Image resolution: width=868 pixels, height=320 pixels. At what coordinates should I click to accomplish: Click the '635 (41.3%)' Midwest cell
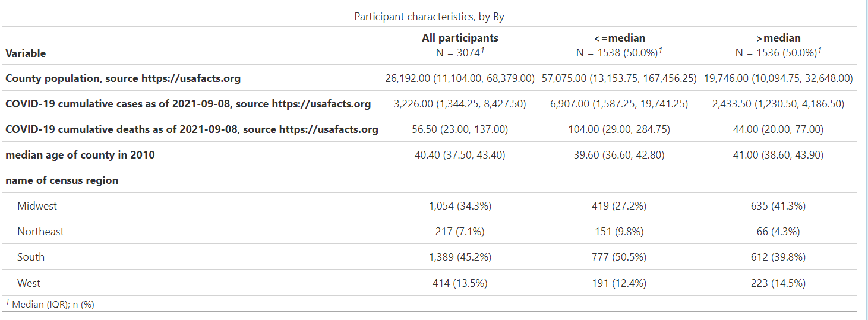[778, 206]
